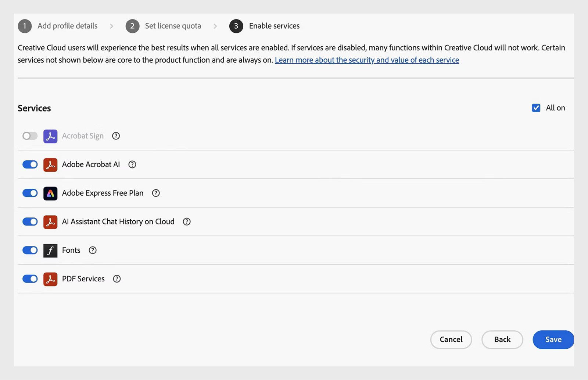Open the link about security and value

tap(367, 60)
